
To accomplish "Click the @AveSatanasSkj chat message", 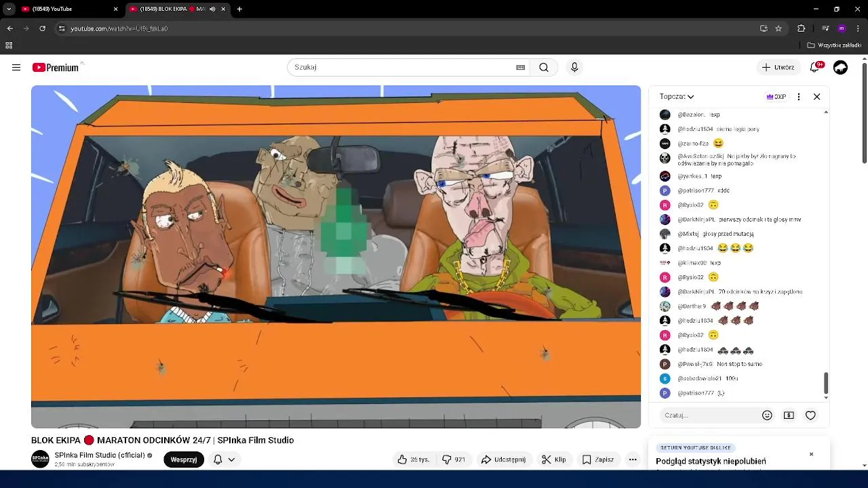I will point(736,159).
